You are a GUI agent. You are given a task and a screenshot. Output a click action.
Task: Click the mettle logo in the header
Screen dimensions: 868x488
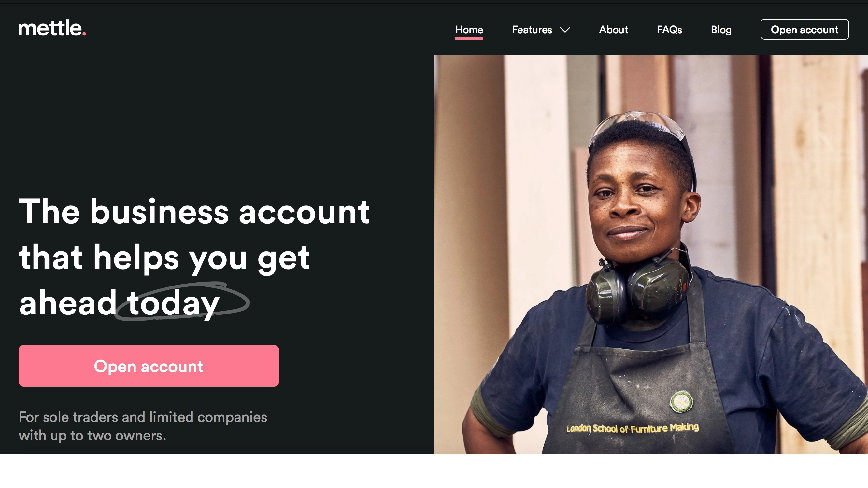(x=52, y=28)
